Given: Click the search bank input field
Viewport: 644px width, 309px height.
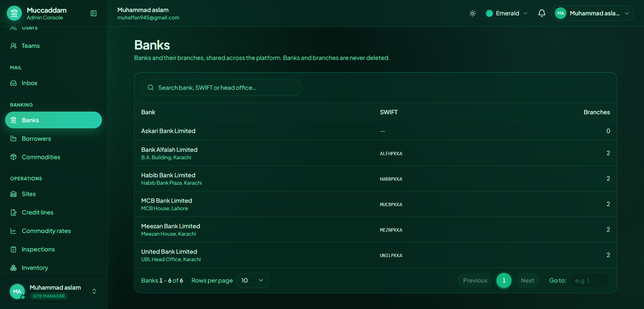Looking at the screenshot, I should point(221,87).
